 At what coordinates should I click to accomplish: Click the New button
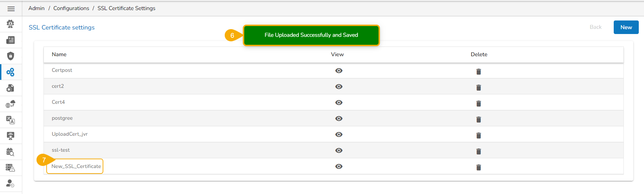(x=626, y=27)
